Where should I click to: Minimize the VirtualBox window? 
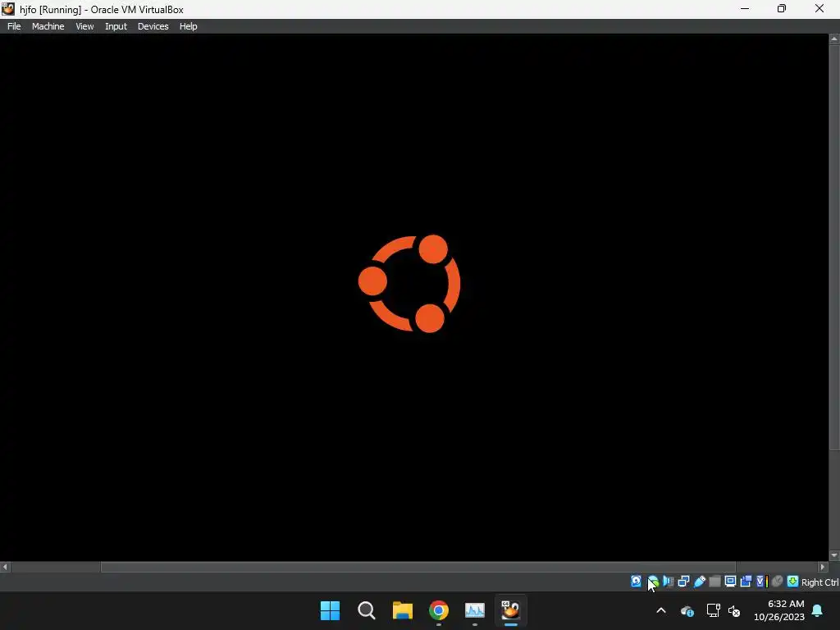click(745, 8)
